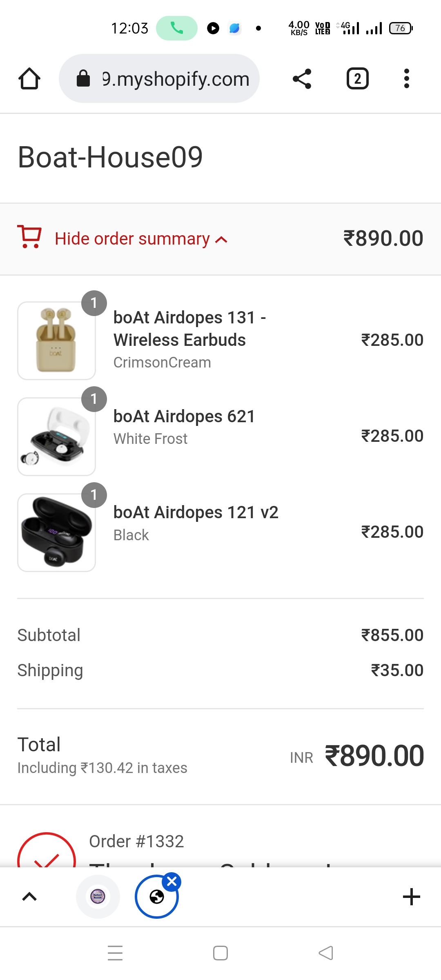Tap the browser home icon
The width and height of the screenshot is (441, 980).
tap(29, 78)
